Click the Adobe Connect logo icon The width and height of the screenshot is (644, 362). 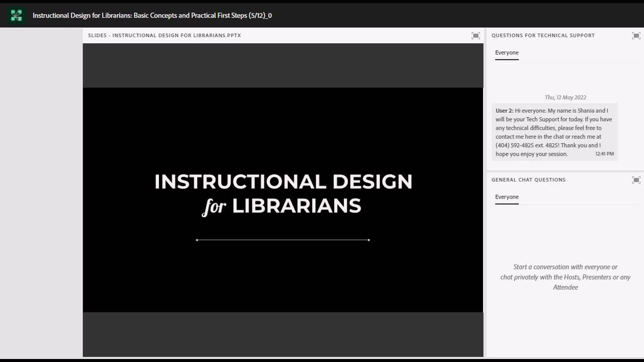16,15
